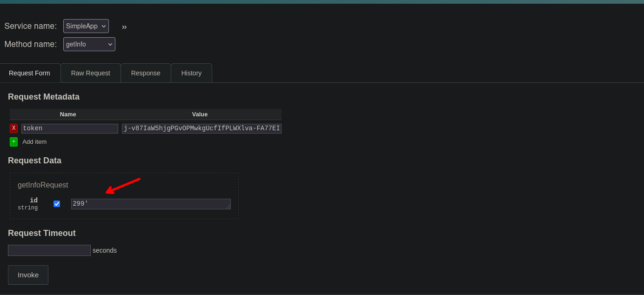Viewport: 644px width, 295px height.
Task: Switch to the Raw Request tab
Action: coord(90,73)
